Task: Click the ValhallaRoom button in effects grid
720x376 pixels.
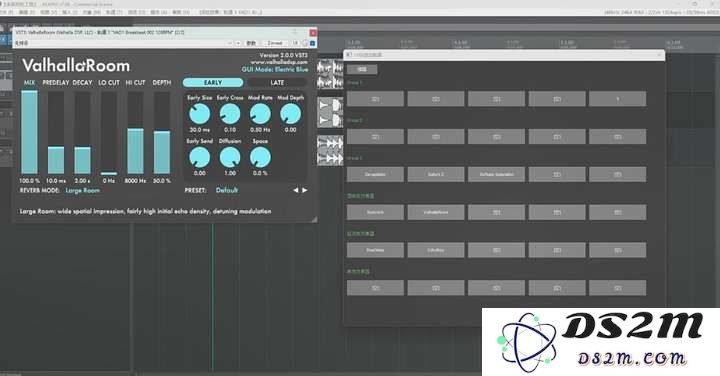Action: [436, 212]
